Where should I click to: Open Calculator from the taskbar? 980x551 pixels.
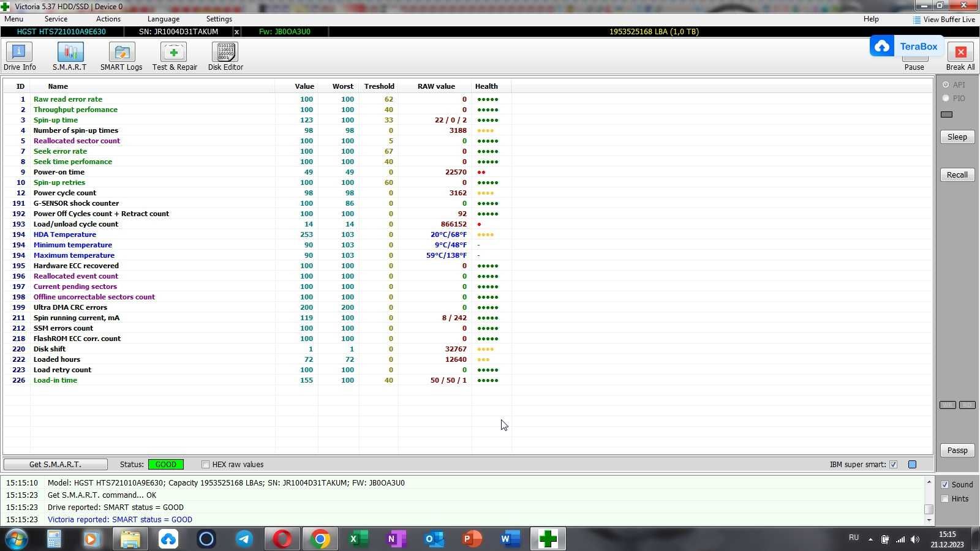[54, 539]
